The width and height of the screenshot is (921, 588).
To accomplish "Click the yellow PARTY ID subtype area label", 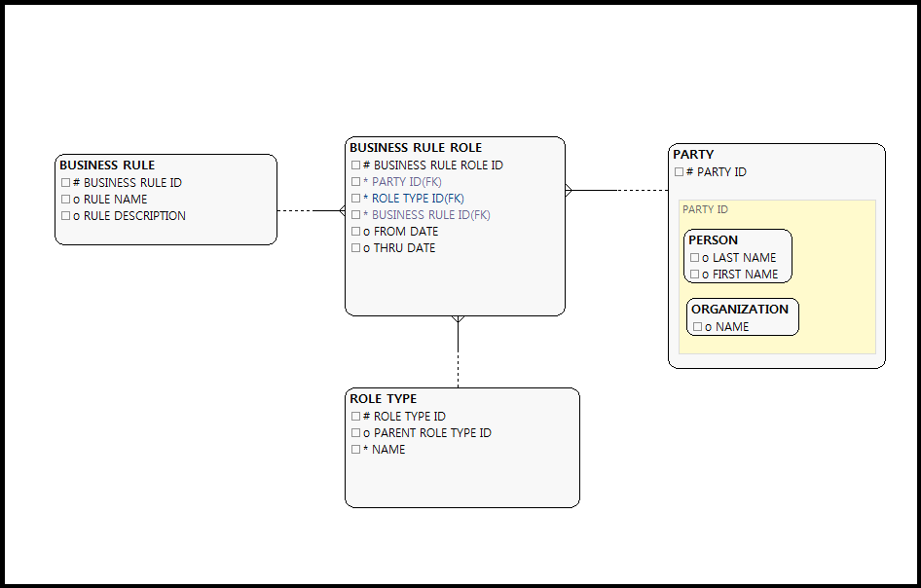I will [x=706, y=209].
